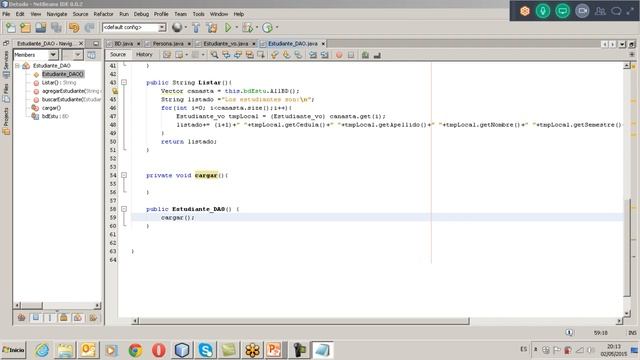Open the Window menu
Image resolution: width=640 pixels, height=360 pixels.
click(219, 14)
